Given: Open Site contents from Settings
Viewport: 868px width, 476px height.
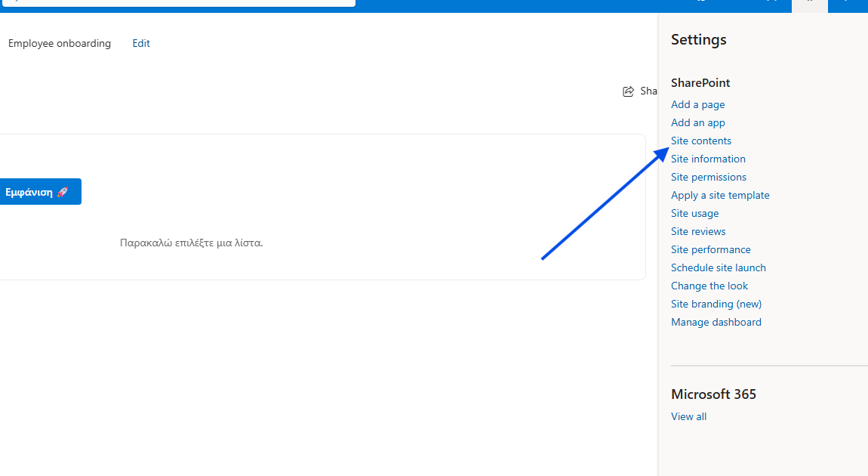Looking at the screenshot, I should pos(700,141).
